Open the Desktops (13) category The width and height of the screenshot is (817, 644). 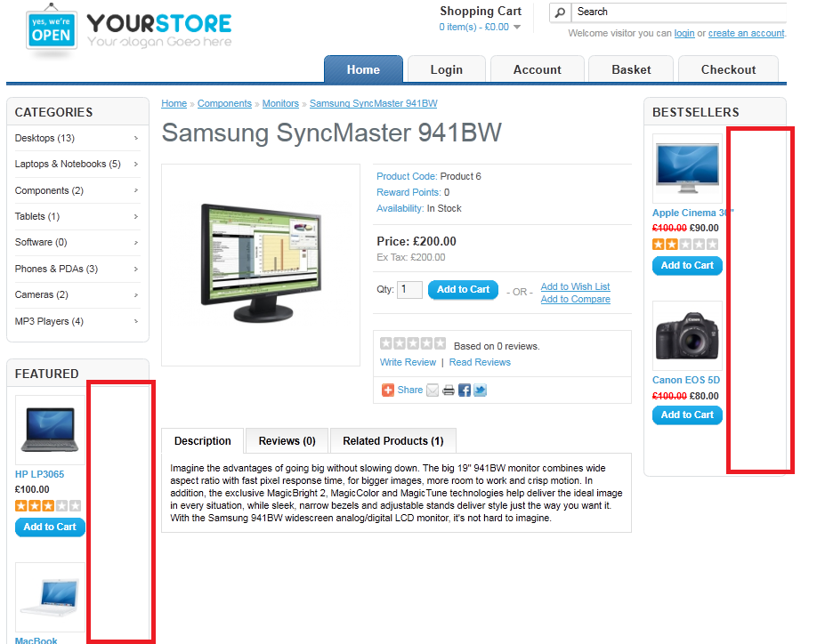click(x=77, y=138)
